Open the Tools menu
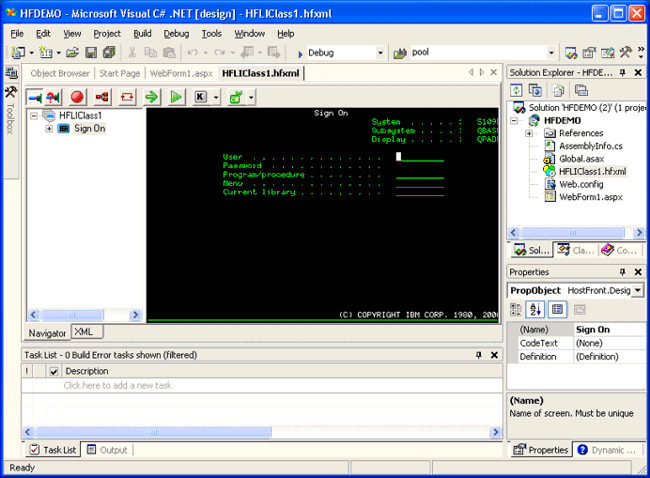Image resolution: width=650 pixels, height=478 pixels. click(211, 34)
